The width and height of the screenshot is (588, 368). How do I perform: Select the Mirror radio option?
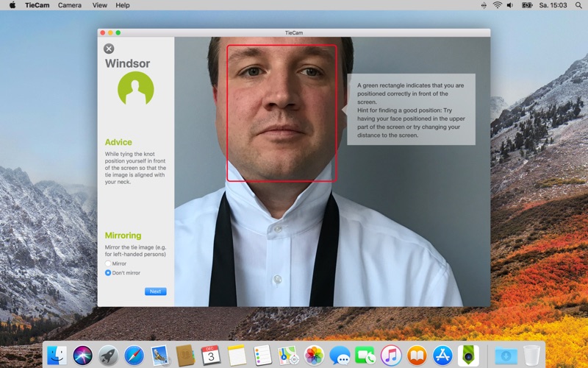[x=108, y=263]
